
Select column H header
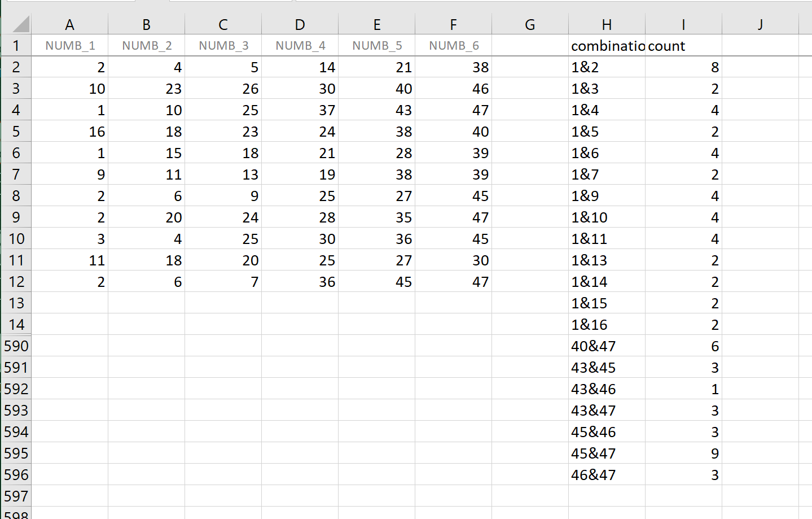coord(607,24)
